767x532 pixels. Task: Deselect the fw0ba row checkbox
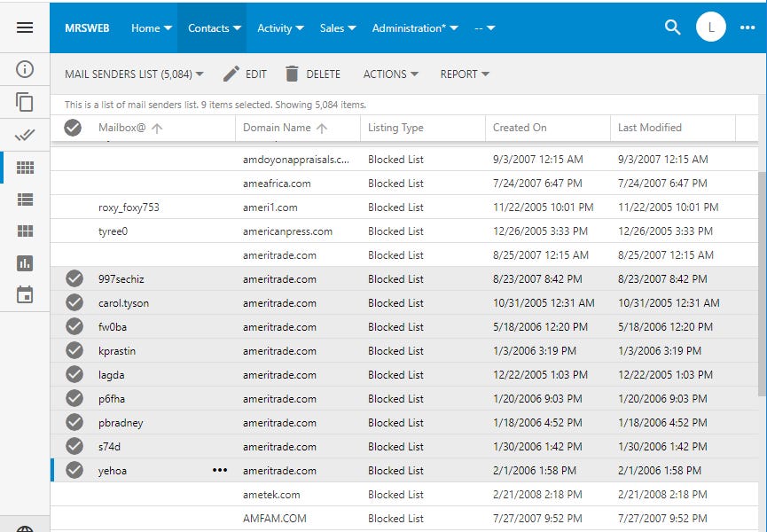coord(74,326)
